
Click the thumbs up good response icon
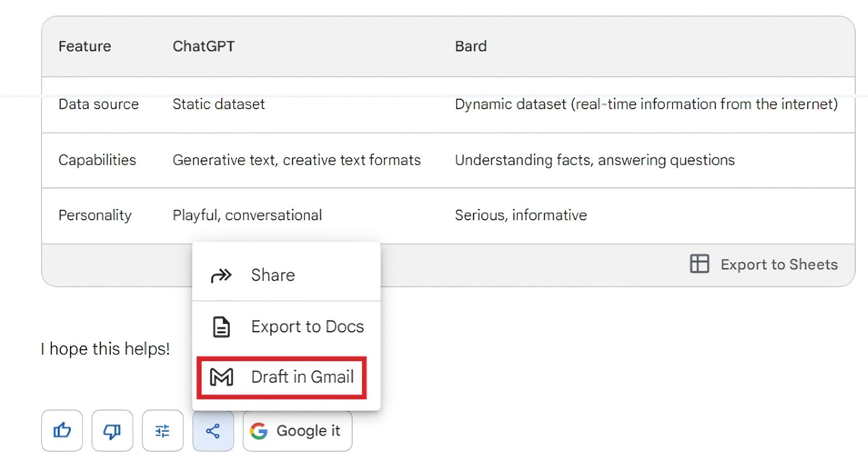[62, 430]
